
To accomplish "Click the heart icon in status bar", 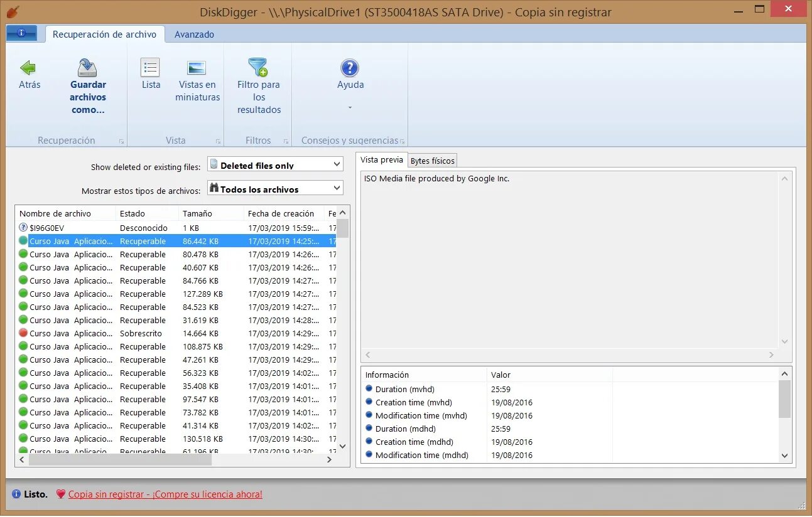I will [x=60, y=494].
